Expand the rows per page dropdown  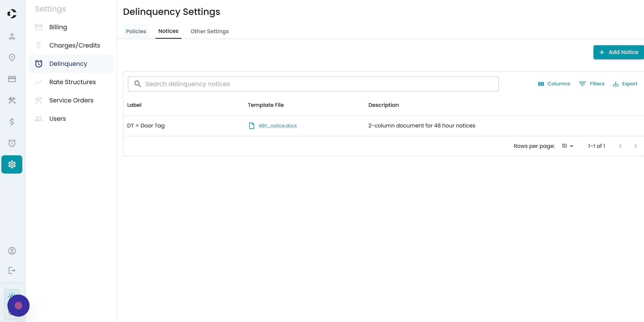(567, 146)
